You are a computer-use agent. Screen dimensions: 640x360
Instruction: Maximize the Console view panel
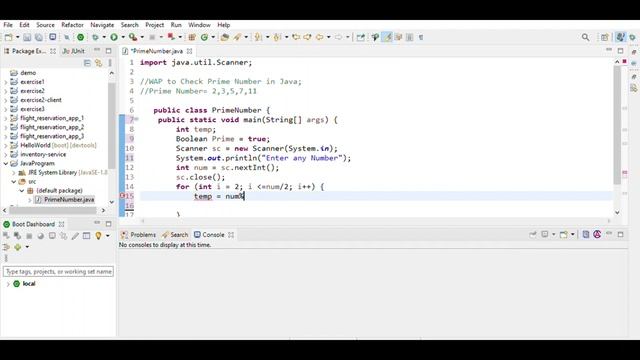tap(620, 234)
